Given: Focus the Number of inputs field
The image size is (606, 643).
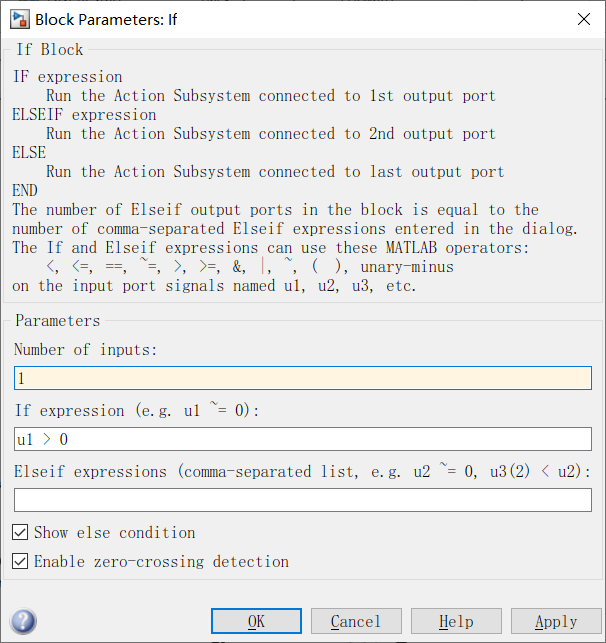Looking at the screenshot, I should pos(302,378).
